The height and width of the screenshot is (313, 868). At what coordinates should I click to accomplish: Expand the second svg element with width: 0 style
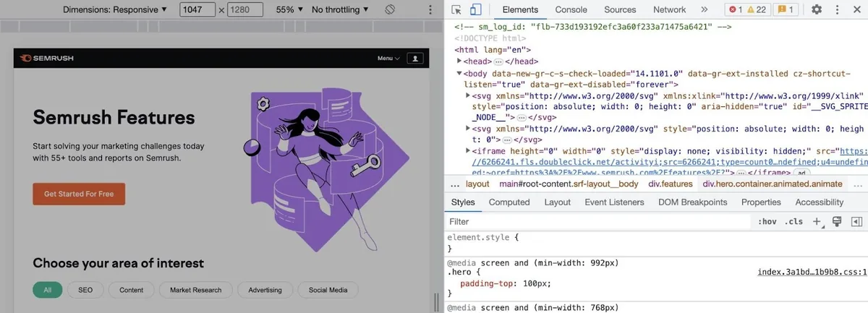468,128
